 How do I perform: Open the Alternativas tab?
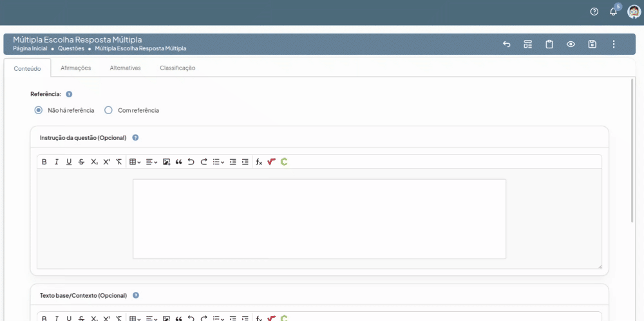(125, 68)
